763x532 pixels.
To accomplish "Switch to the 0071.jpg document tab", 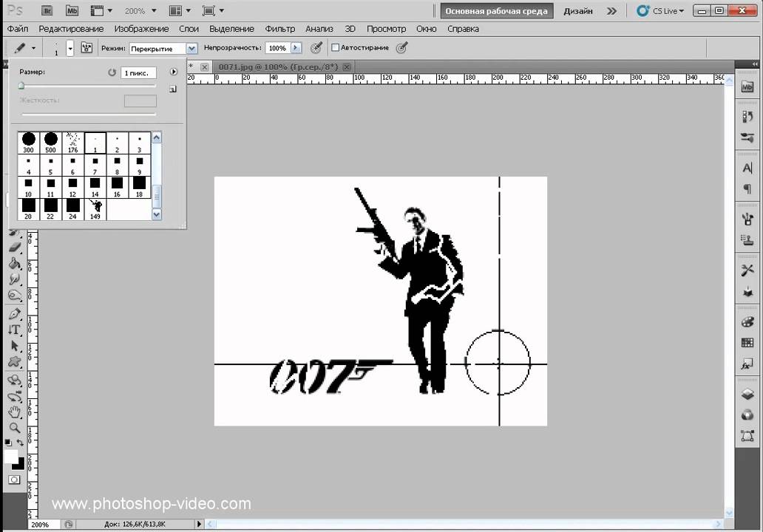I will click(x=278, y=66).
